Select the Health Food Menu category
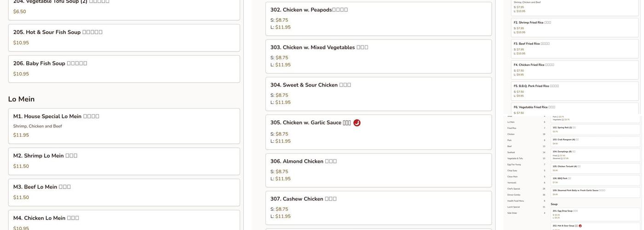 516,201
